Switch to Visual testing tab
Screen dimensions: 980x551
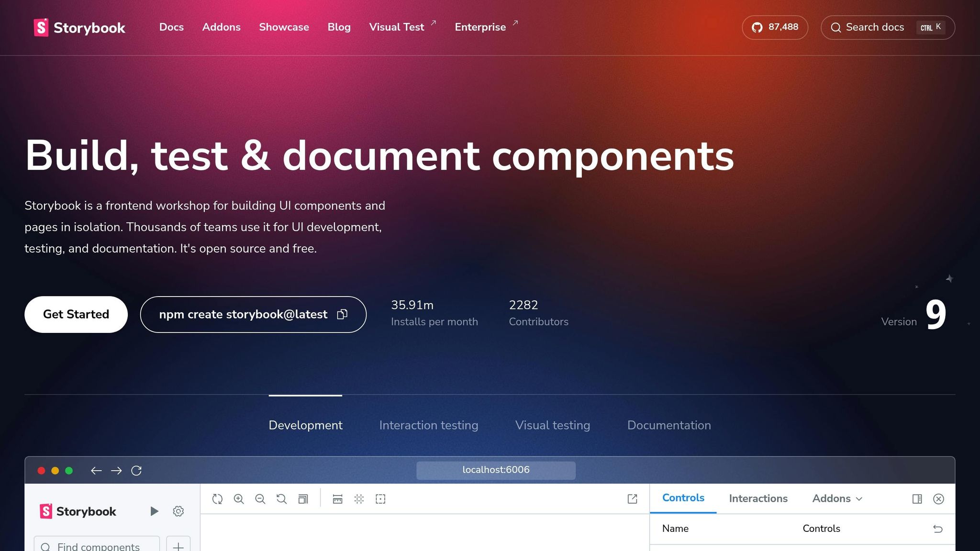click(553, 425)
